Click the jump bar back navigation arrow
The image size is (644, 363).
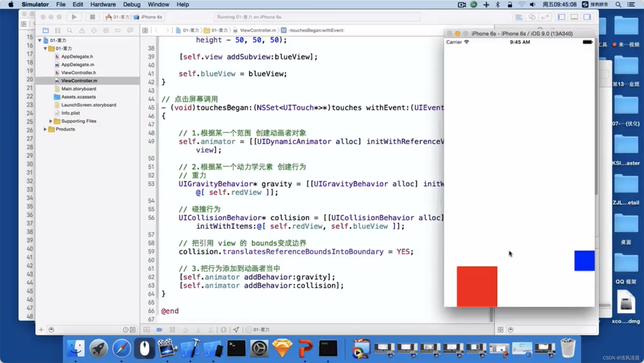click(x=156, y=30)
